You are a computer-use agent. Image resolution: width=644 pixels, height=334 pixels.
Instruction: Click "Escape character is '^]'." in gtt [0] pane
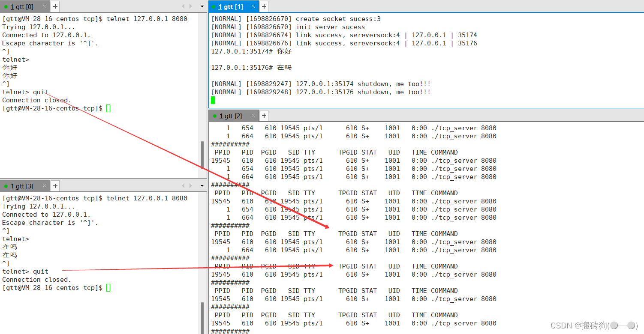pos(50,43)
